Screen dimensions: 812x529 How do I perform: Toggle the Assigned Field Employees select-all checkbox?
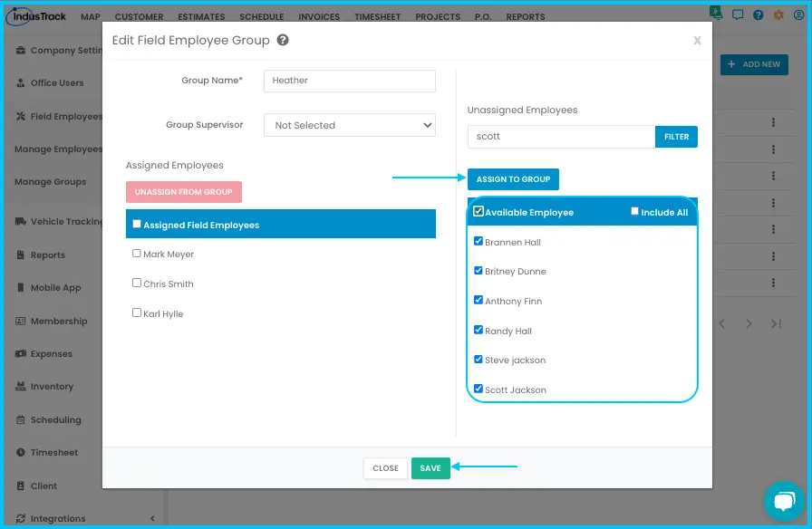pos(137,224)
